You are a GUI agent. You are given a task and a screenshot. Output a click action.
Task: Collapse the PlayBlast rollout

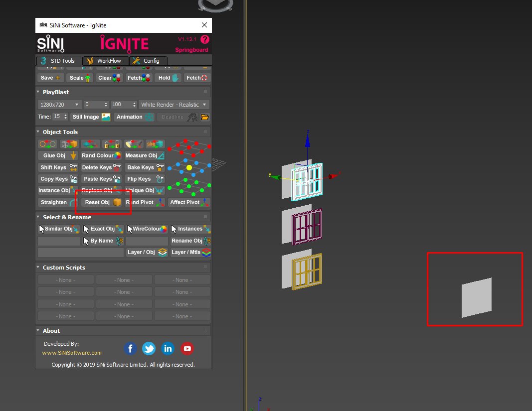pyautogui.click(x=38, y=92)
